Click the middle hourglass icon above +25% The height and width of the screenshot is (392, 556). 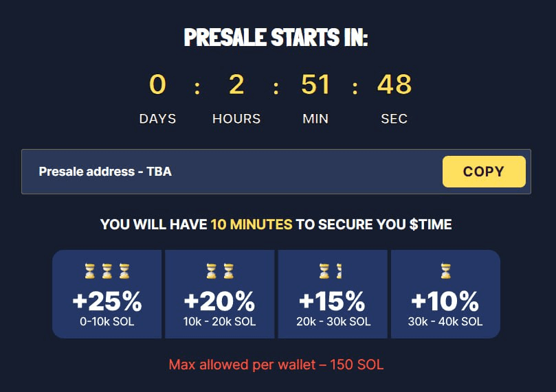pyautogui.click(x=107, y=271)
